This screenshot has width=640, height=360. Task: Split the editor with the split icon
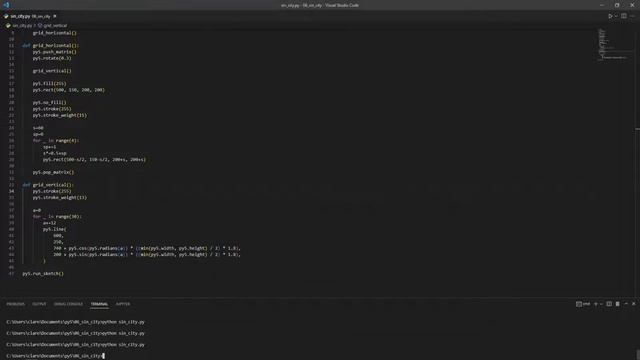click(624, 16)
